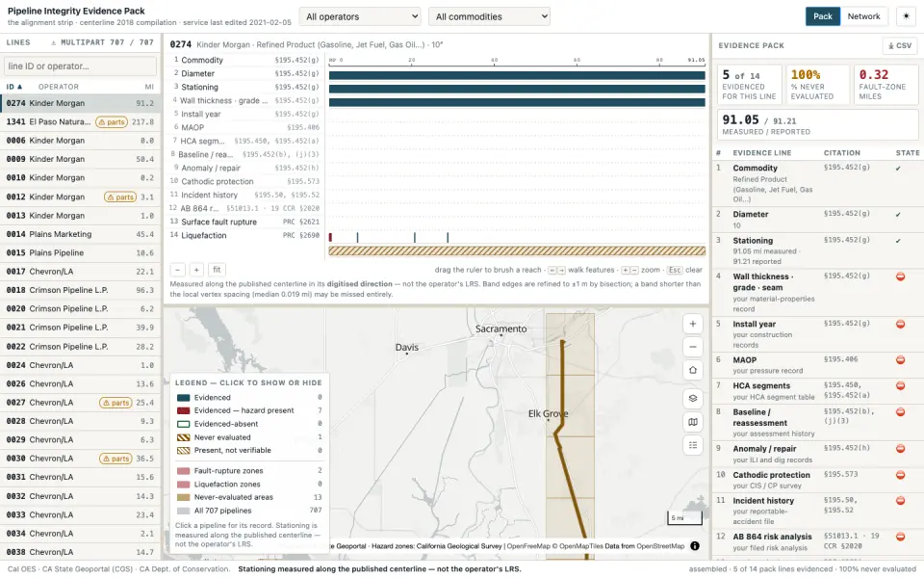Click parts warning badge on line 1341

tap(112, 122)
